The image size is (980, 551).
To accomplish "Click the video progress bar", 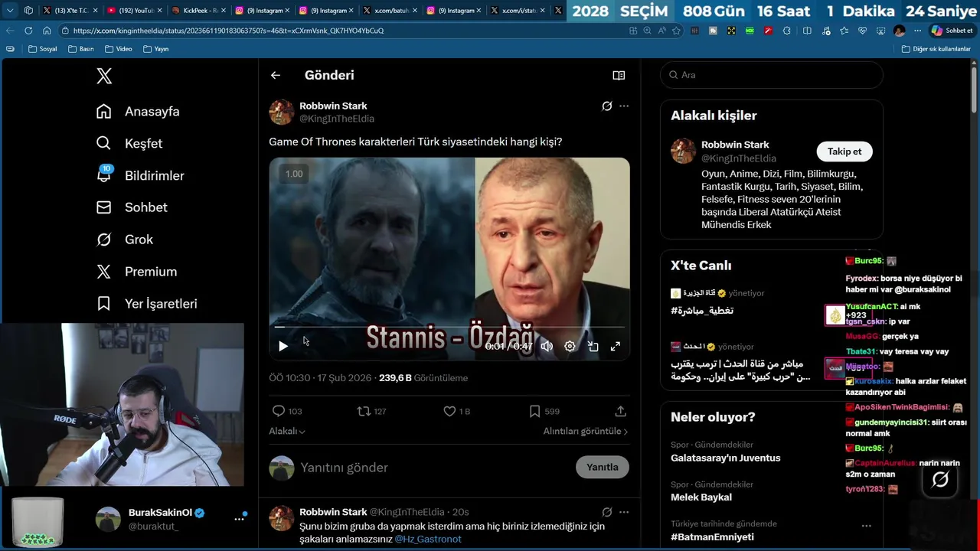I will [449, 328].
